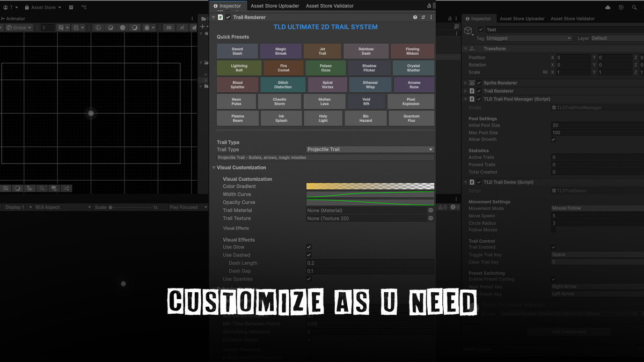
Task: Toggle the 2D scene view button
Action: pyautogui.click(x=169, y=27)
